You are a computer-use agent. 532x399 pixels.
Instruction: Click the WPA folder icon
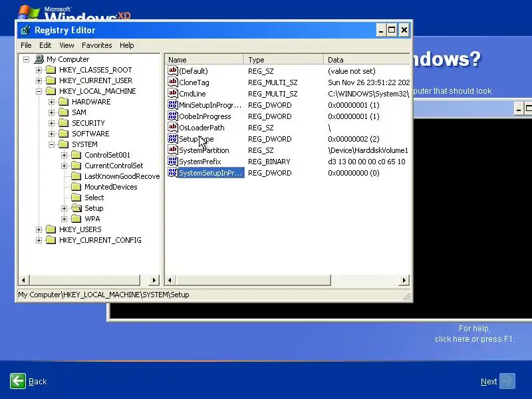pos(76,219)
